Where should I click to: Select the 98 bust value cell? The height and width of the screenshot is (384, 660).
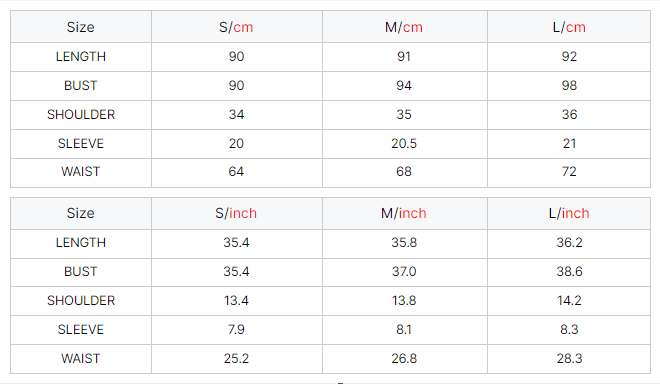(569, 85)
